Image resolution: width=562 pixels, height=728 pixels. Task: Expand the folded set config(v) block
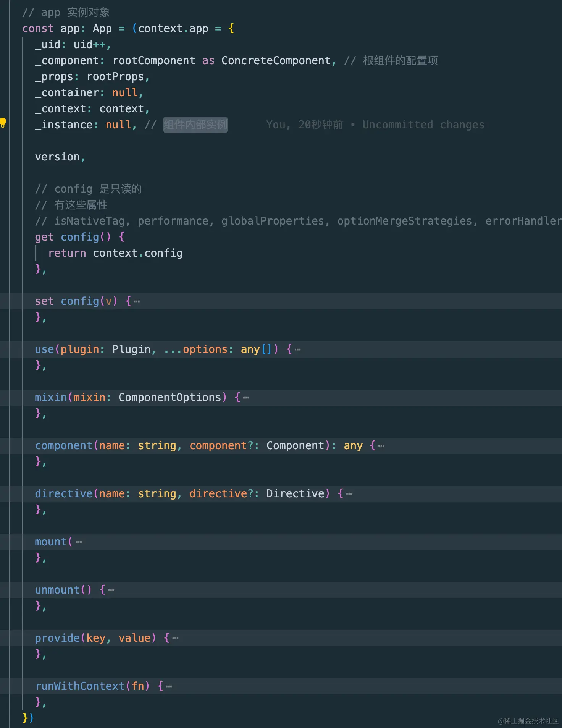pos(137,301)
